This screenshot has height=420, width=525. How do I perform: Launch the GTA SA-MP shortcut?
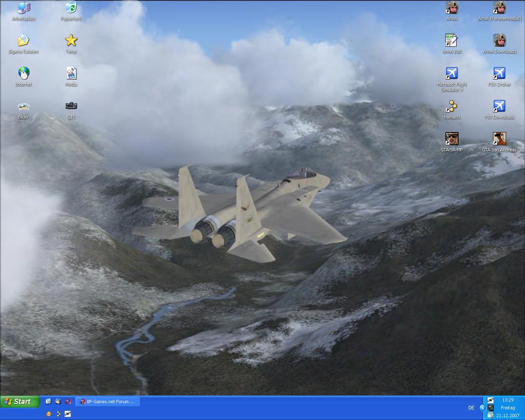(x=452, y=139)
